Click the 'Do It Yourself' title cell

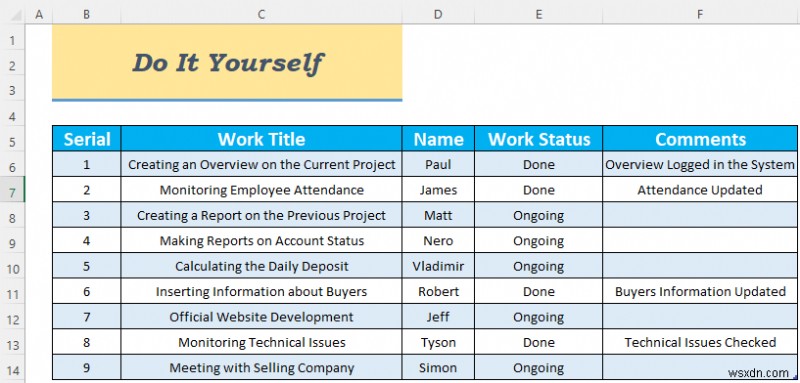[x=227, y=62]
